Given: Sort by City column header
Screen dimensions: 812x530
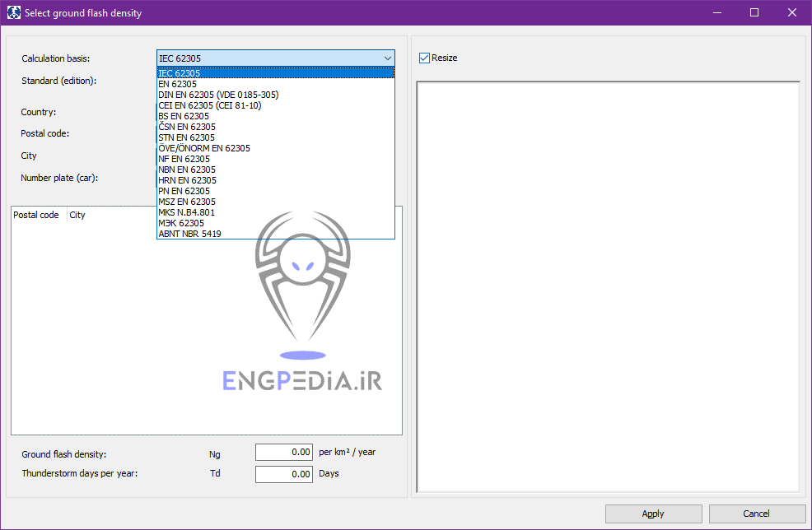Looking at the screenshot, I should [x=77, y=215].
